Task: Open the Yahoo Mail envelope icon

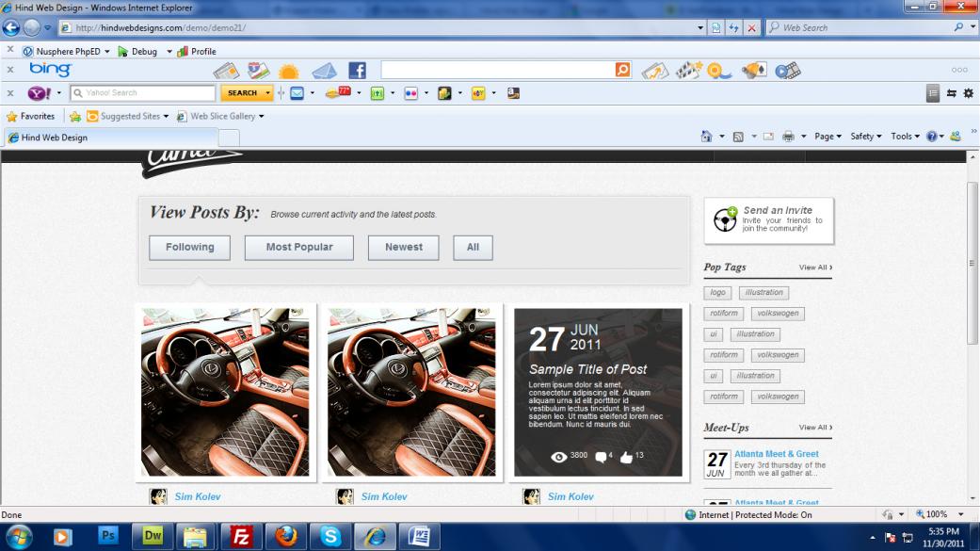Action: pos(297,93)
